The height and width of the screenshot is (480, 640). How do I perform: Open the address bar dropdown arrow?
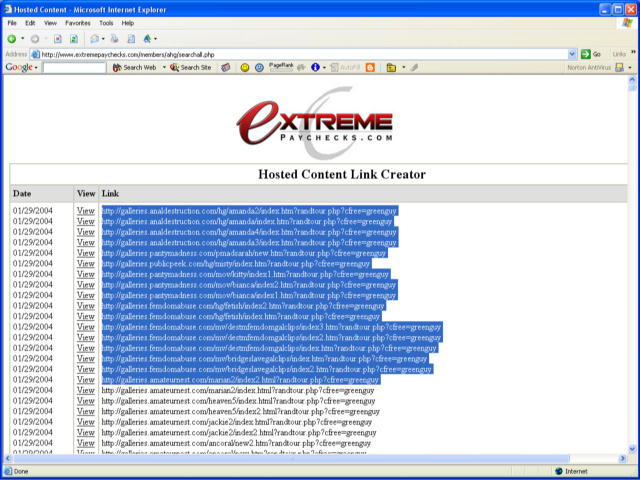[x=572, y=54]
